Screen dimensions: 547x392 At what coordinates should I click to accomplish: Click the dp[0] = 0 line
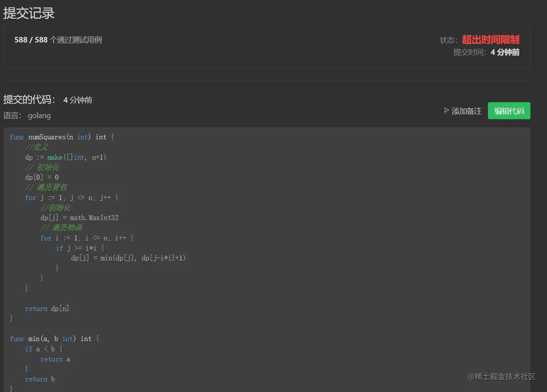click(42, 177)
